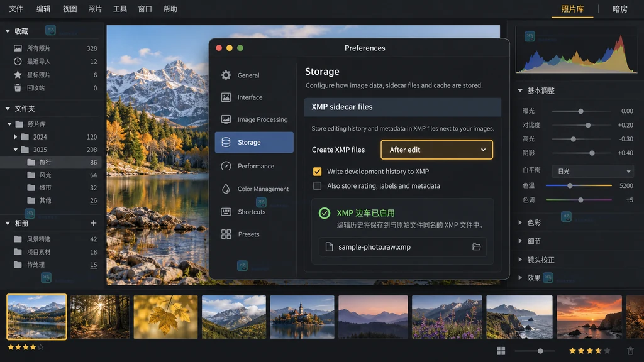Open the 文件 menu
This screenshot has height=362, width=644.
click(x=16, y=9)
